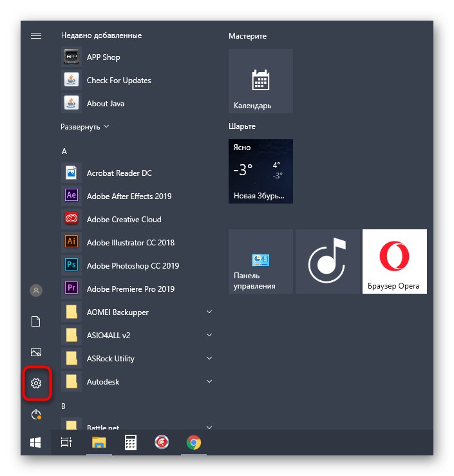The height and width of the screenshot is (476, 454).
Task: Click the Недавно добавленные heading
Action: click(x=101, y=35)
